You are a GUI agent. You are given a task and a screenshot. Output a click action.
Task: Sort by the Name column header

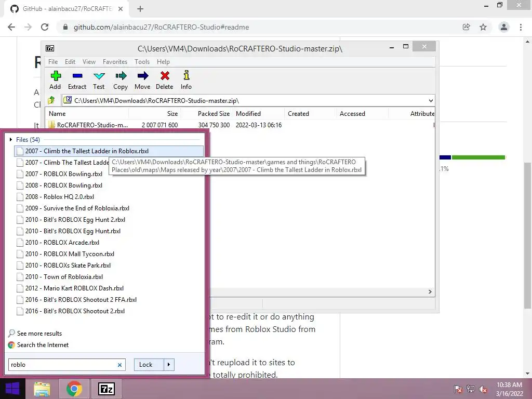click(x=87, y=114)
